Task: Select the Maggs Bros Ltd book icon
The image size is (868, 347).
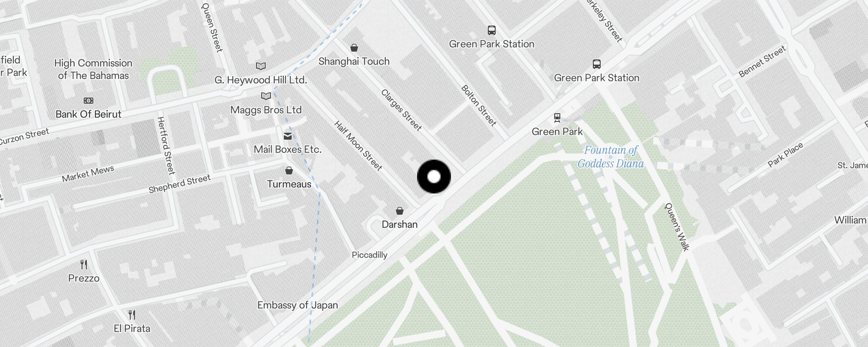Action: click(266, 96)
